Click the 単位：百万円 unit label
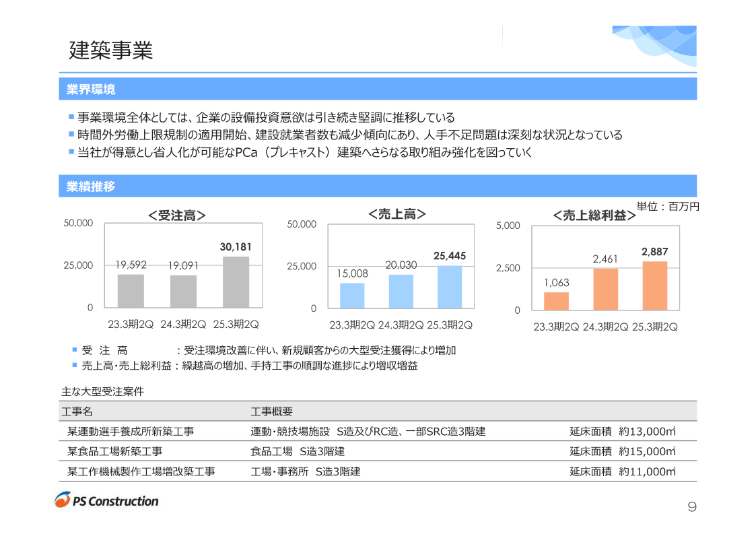Image resolution: width=756 pixels, height=534 pixels. coord(668,207)
